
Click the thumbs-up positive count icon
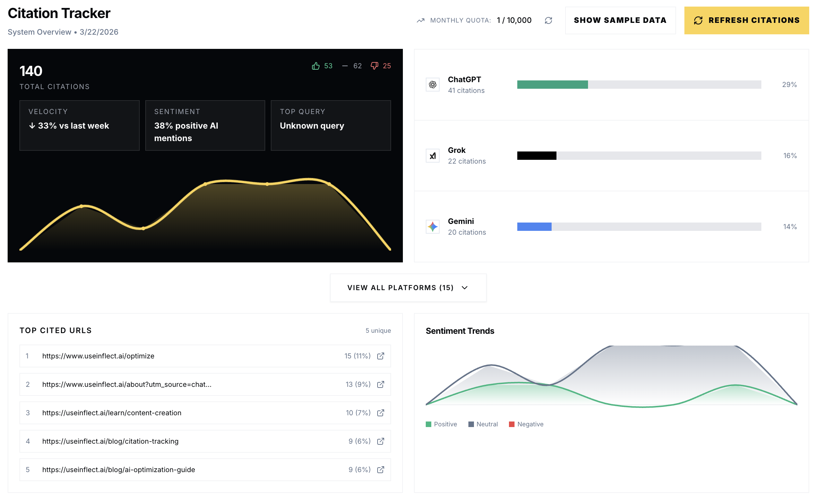pyautogui.click(x=316, y=66)
